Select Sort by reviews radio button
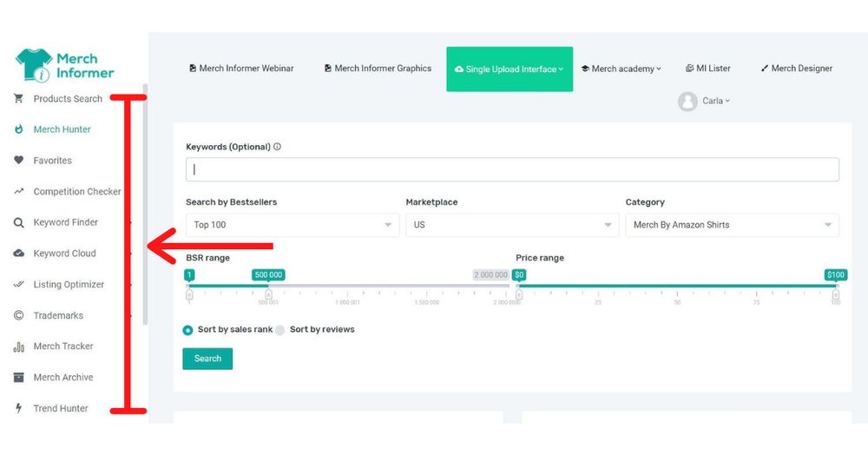The height and width of the screenshot is (456, 868). (x=280, y=330)
